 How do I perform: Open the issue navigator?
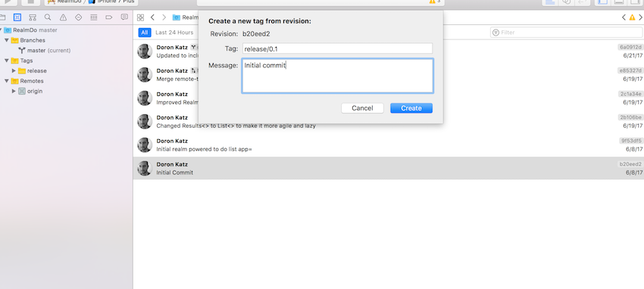[x=63, y=17]
